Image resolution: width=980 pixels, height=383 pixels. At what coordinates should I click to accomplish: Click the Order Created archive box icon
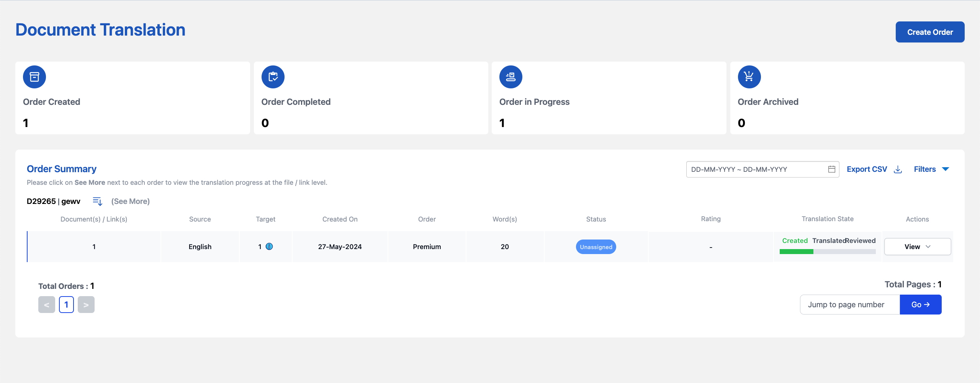click(x=34, y=77)
